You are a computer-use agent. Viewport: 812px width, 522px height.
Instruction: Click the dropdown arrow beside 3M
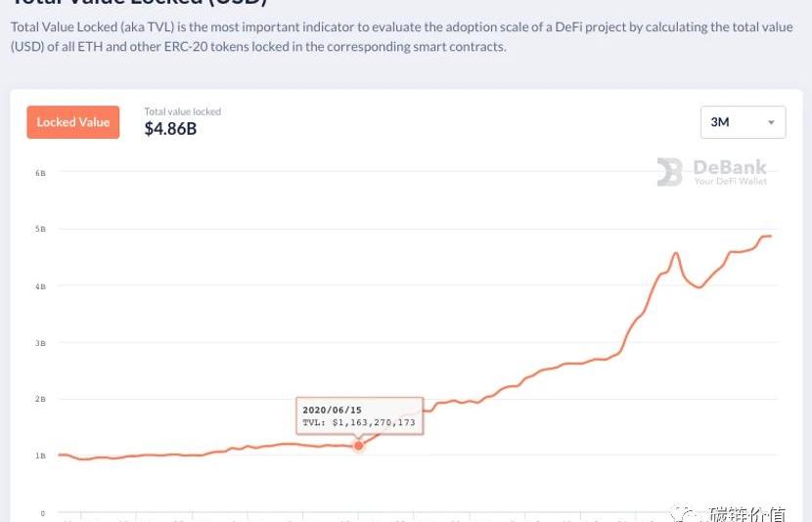pyautogui.click(x=771, y=123)
